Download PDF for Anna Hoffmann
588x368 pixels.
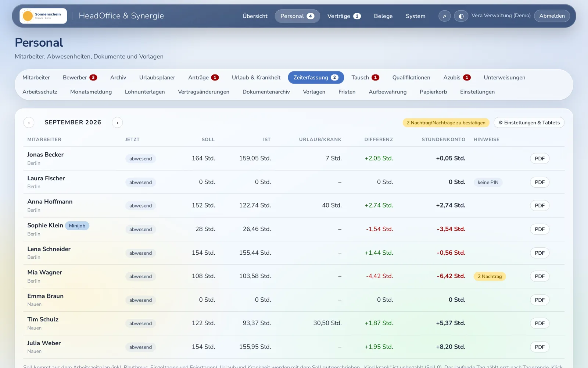click(x=539, y=206)
